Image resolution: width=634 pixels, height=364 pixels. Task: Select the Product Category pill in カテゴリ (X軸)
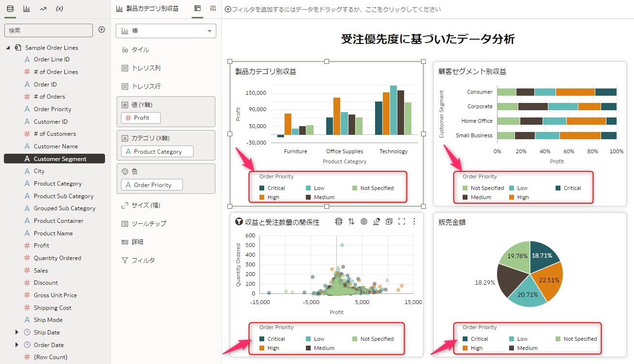point(157,151)
